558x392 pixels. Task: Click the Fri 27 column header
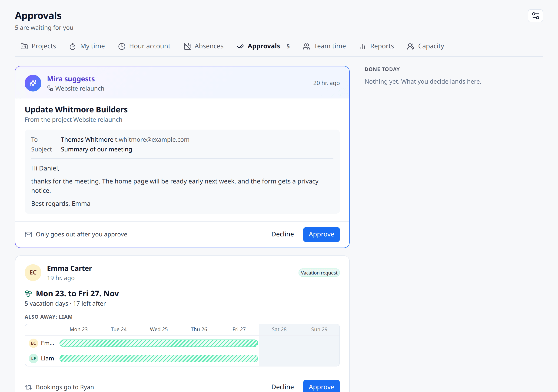pyautogui.click(x=239, y=329)
